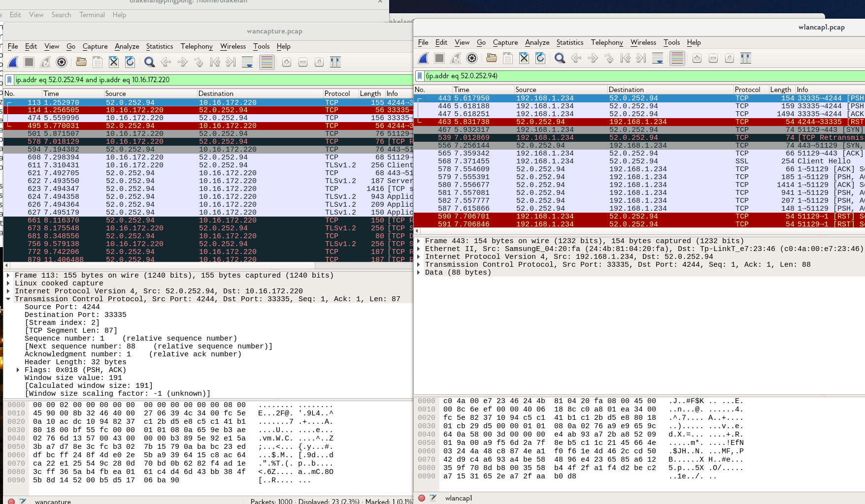Save capture file in wlancap1 window
The height and width of the screenshot is (504, 865).
point(508,58)
